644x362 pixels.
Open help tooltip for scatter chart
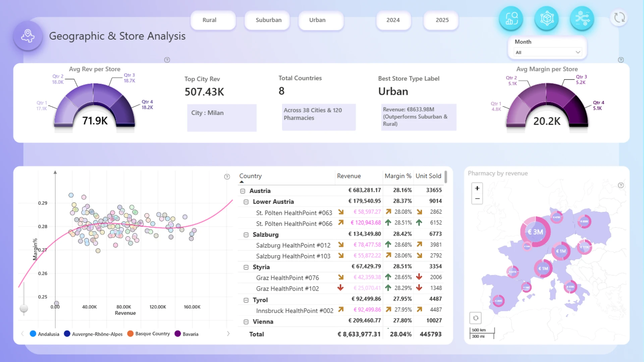click(227, 177)
